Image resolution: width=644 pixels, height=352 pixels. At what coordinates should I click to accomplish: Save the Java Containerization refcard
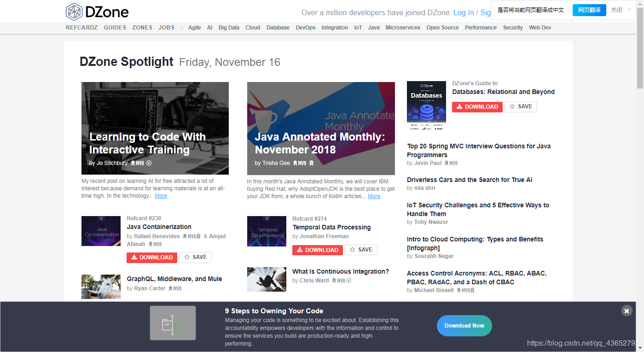(x=195, y=258)
